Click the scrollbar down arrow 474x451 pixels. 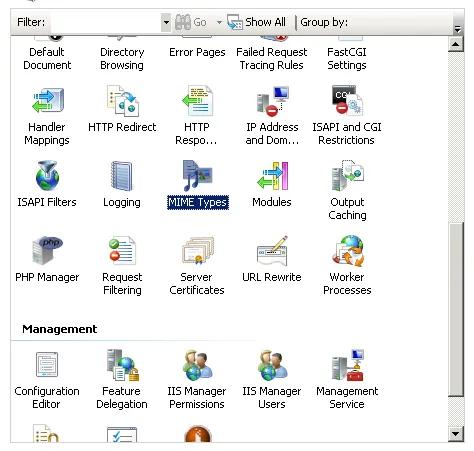pyautogui.click(x=456, y=434)
